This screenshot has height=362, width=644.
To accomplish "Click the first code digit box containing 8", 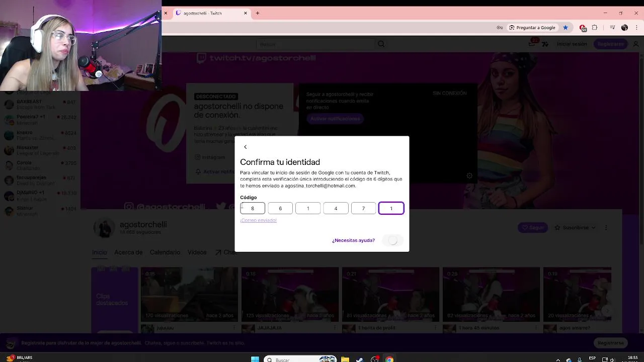I will tap(253, 208).
